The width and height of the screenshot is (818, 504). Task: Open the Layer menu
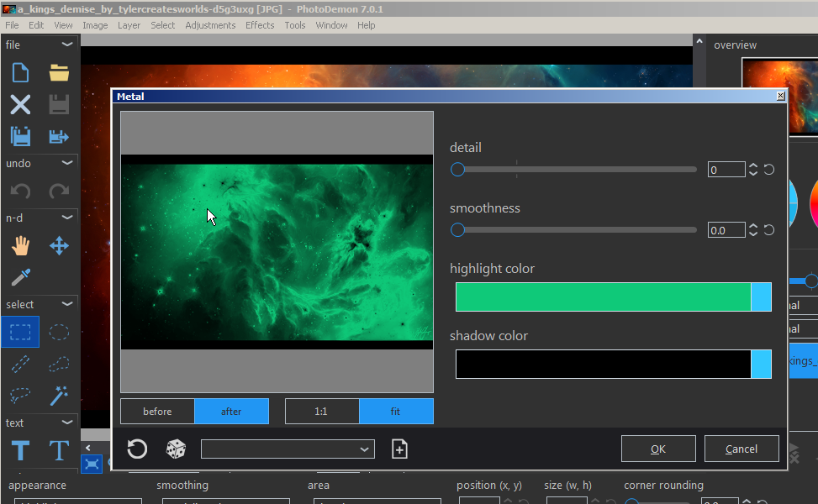click(129, 25)
